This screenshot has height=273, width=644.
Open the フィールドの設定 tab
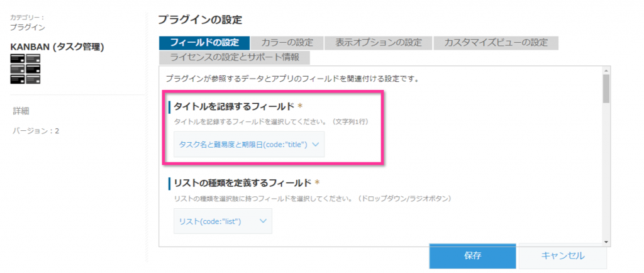click(204, 43)
